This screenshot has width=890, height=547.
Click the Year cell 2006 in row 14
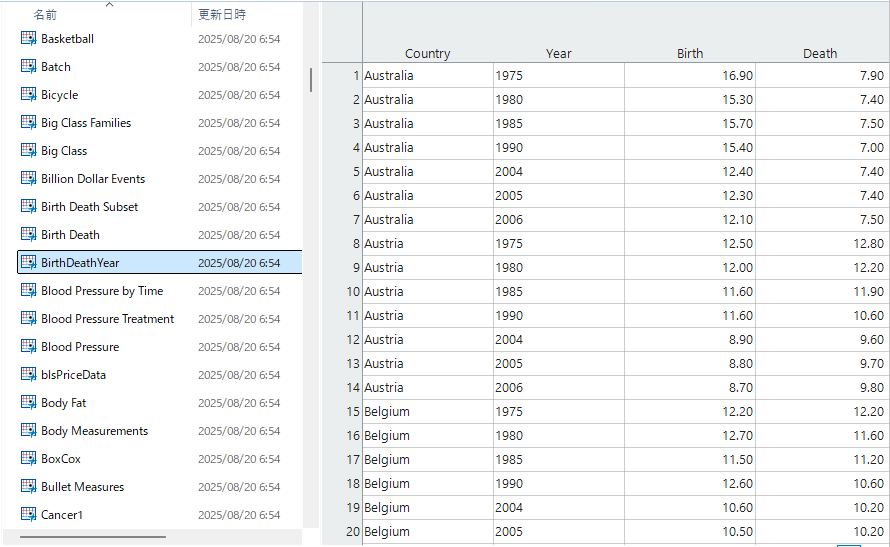pyautogui.click(x=559, y=388)
